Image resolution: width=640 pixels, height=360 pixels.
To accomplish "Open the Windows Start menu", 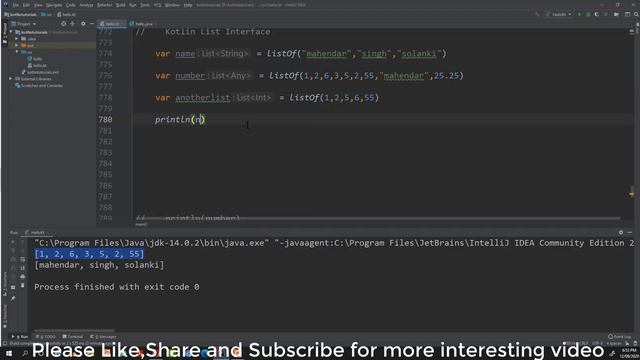I will (9, 353).
